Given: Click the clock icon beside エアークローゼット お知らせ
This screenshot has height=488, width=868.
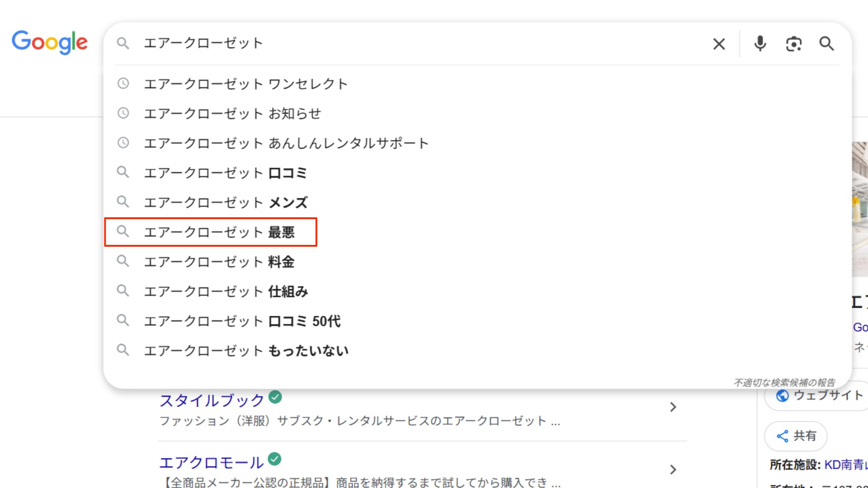Looking at the screenshot, I should [x=123, y=113].
